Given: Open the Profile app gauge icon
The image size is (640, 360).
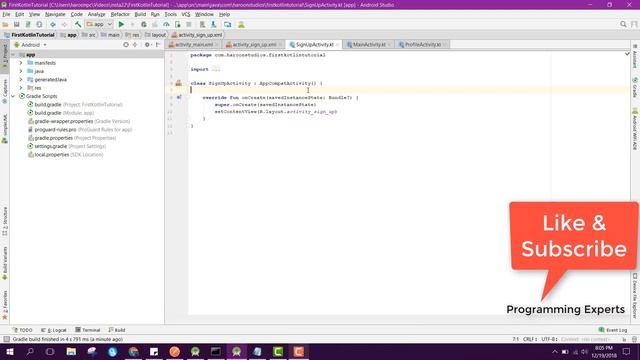Looking at the screenshot, I should coord(166,24).
